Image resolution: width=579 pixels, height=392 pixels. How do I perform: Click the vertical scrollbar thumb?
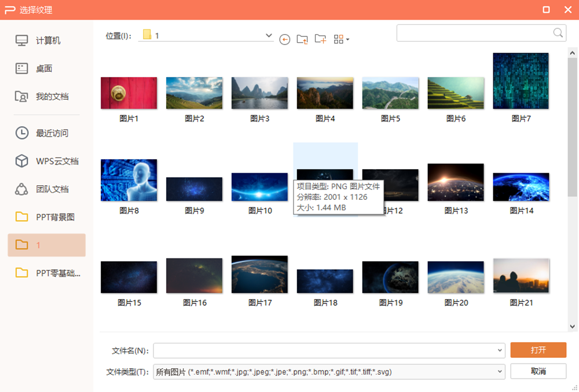coord(573,127)
